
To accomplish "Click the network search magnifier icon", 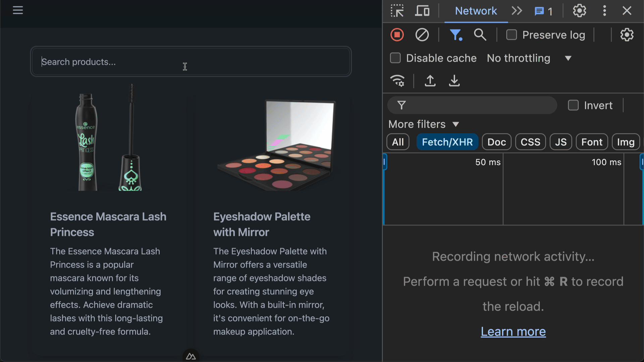I will [x=480, y=35].
